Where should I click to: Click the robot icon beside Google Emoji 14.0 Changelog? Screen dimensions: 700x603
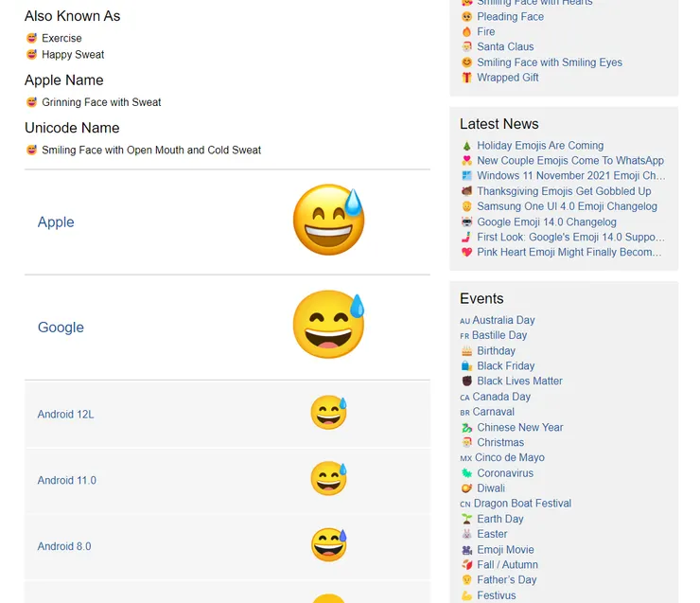466,222
